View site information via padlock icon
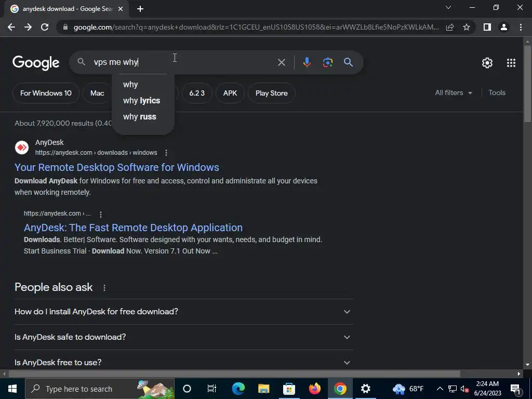Image resolution: width=532 pixels, height=399 pixels. click(65, 27)
